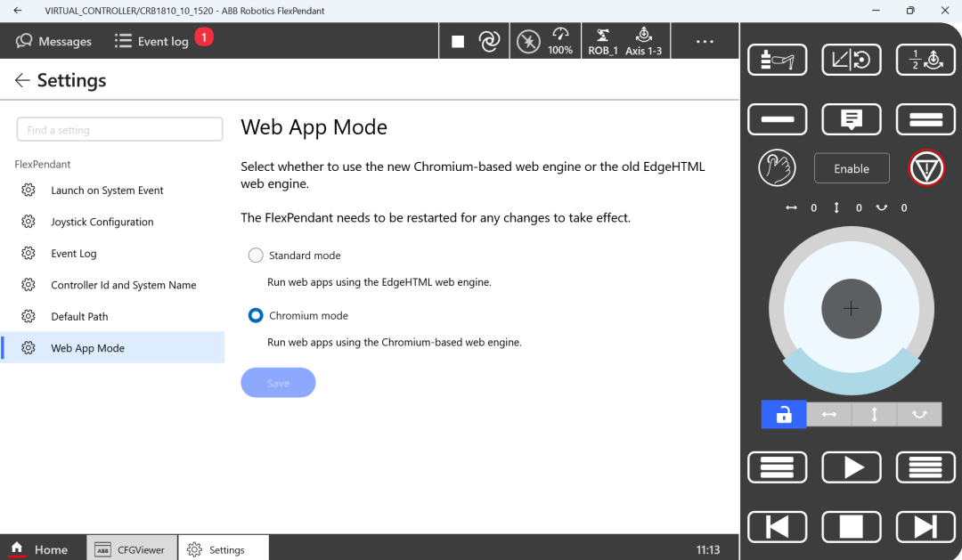Click the window title back arrow
The image size is (962, 560).
pos(18,11)
